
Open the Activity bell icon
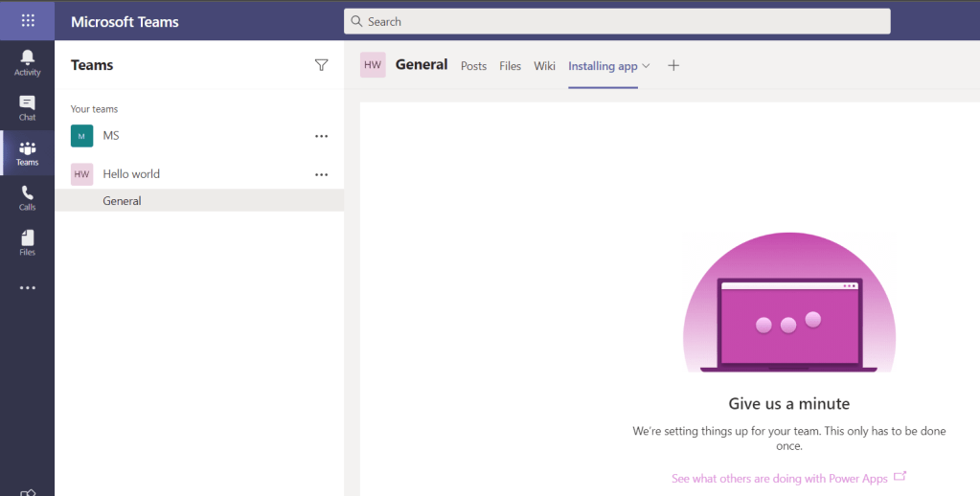click(27, 62)
